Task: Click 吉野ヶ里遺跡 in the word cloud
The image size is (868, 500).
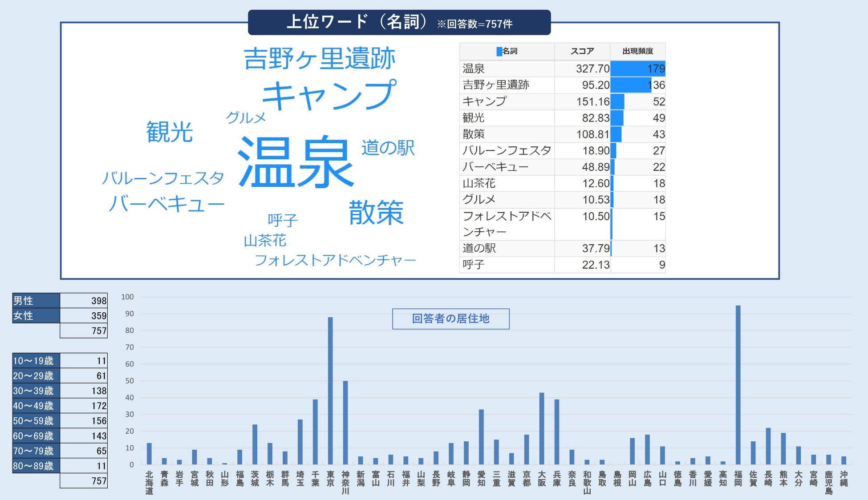Action: click(319, 59)
